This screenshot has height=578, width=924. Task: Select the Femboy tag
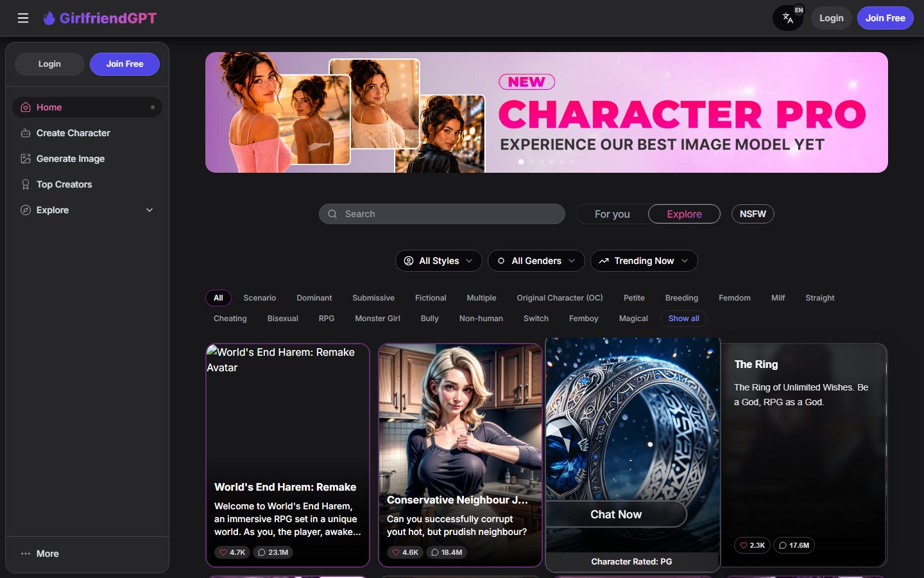tap(583, 319)
